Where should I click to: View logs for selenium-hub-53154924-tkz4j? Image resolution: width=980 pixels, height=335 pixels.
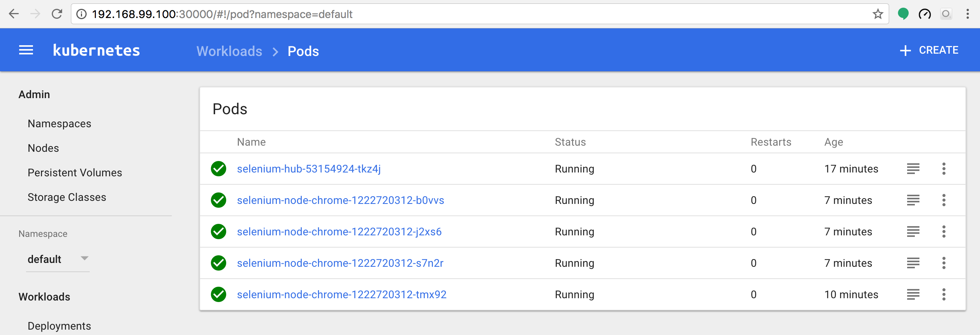click(x=913, y=169)
